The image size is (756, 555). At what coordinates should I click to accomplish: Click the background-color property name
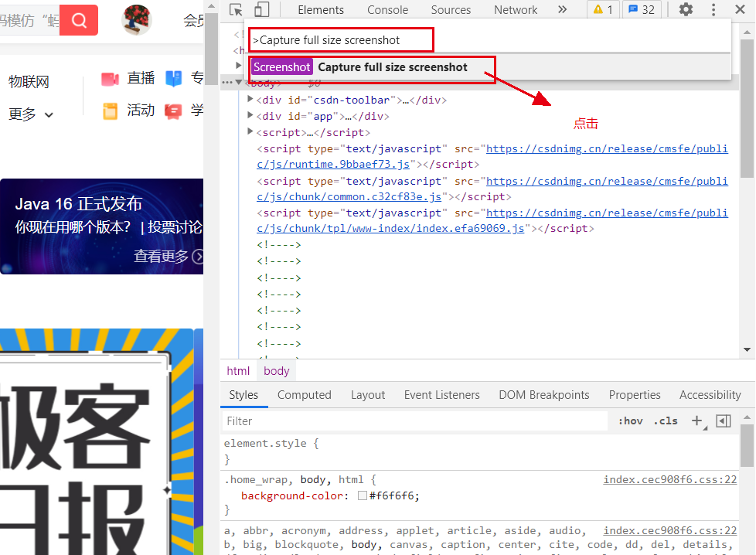click(x=291, y=495)
